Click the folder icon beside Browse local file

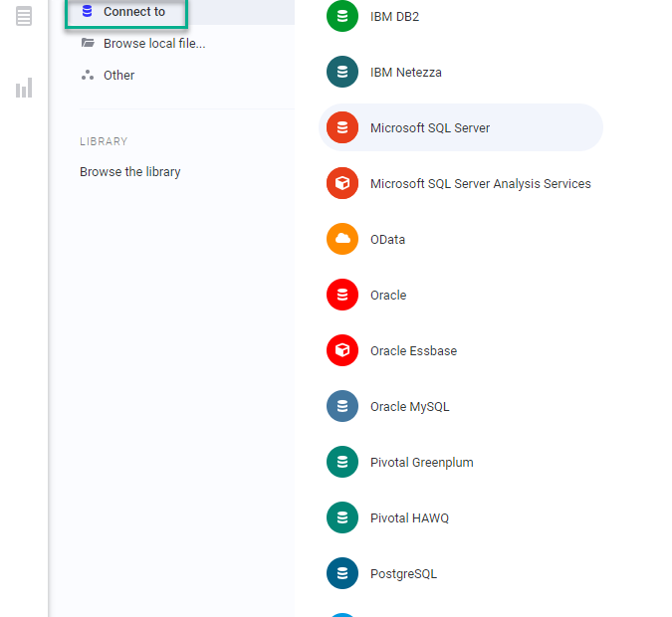point(88,43)
